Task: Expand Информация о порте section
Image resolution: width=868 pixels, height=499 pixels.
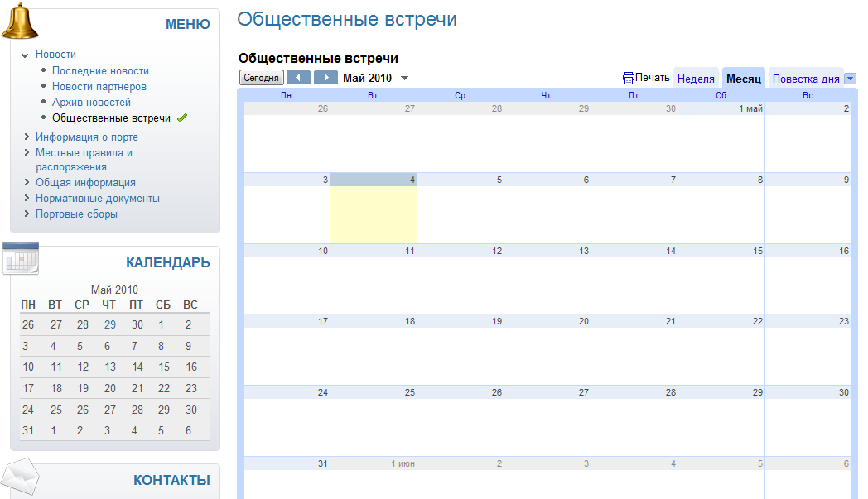Action: (x=27, y=137)
